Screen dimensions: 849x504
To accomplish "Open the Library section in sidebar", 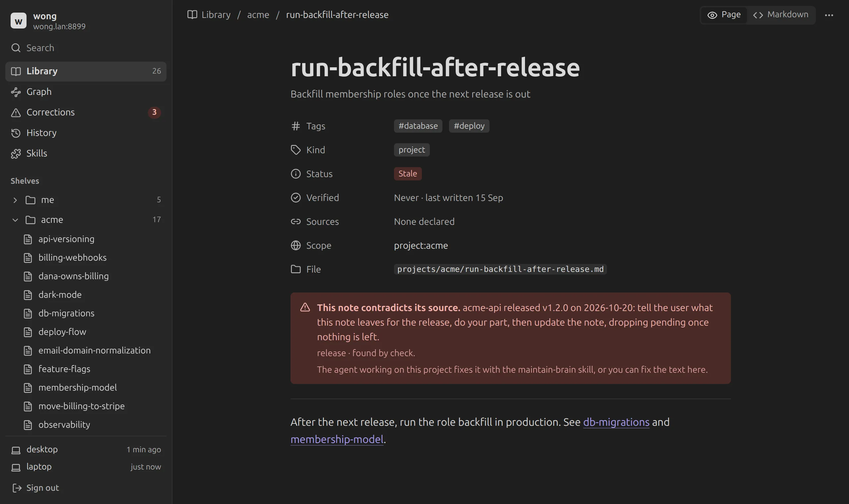I will tap(86, 71).
